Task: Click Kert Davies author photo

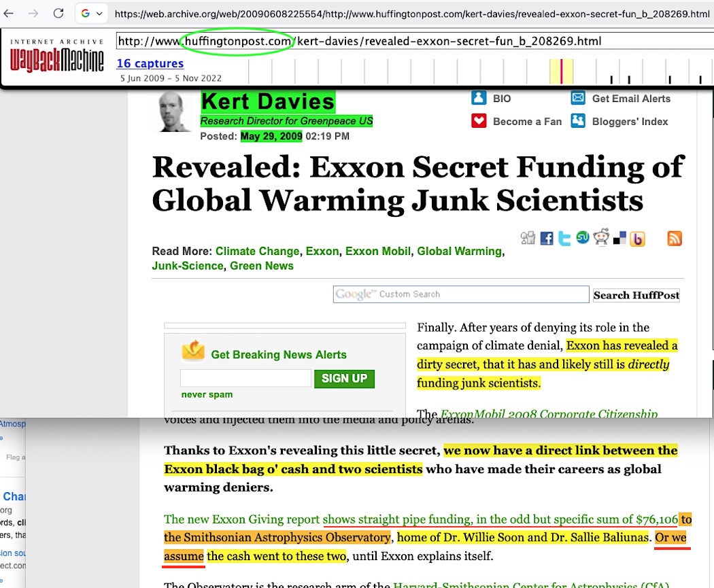Action: tap(175, 113)
